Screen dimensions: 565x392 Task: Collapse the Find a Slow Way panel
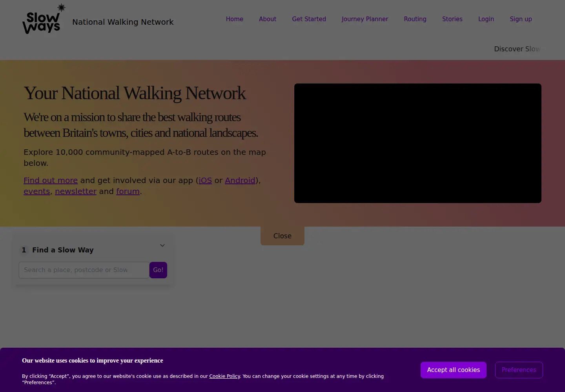coord(162,245)
